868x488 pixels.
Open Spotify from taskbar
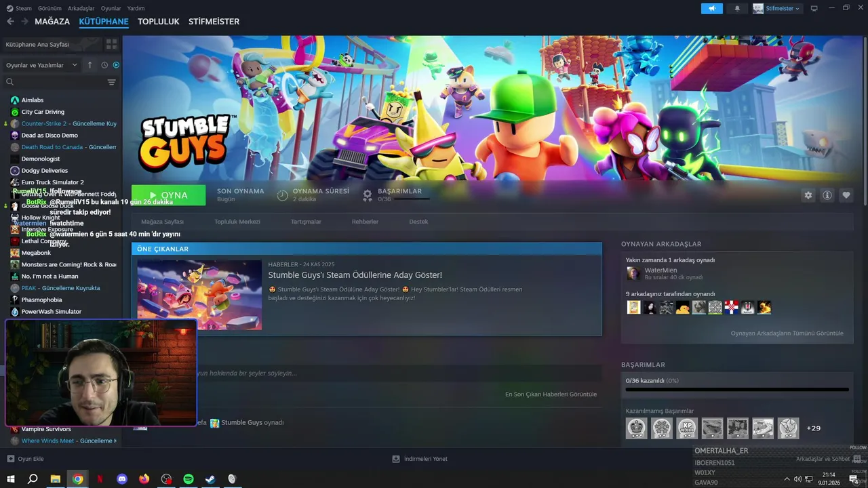[189, 479]
